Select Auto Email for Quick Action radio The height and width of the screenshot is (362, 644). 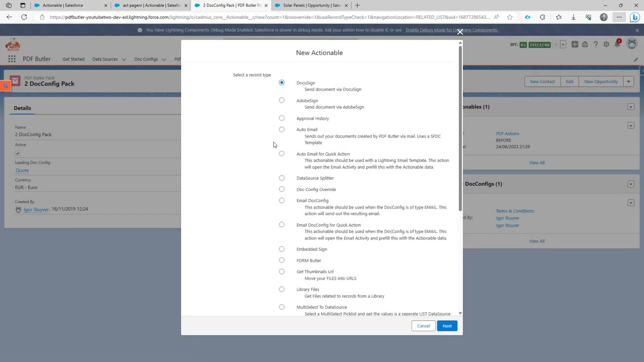point(282,154)
